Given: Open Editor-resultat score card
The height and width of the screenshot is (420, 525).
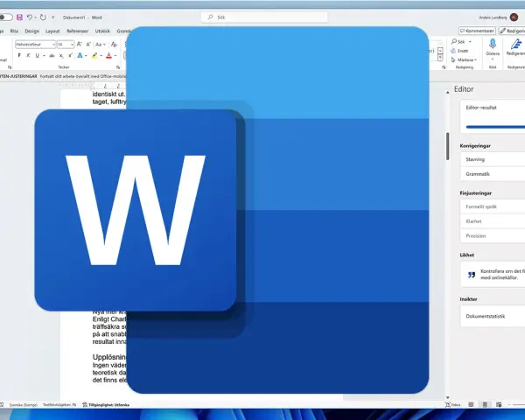Looking at the screenshot, I should coord(493,116).
